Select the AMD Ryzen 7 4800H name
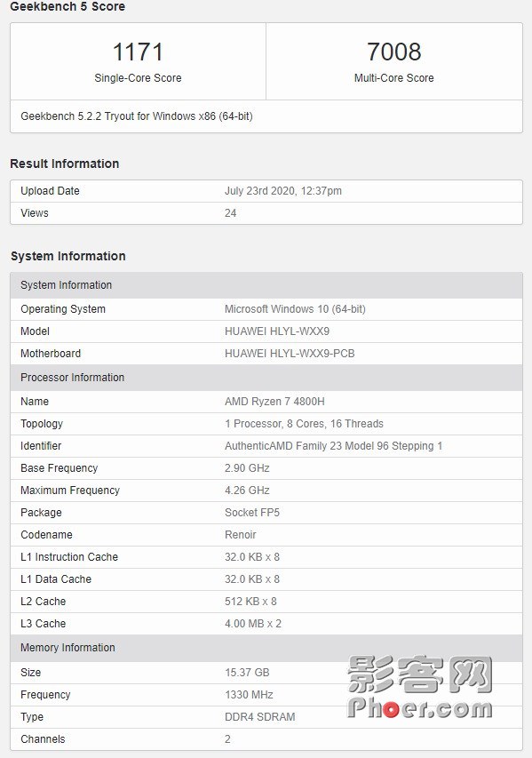Viewport: 532px width, 758px height. click(x=274, y=402)
